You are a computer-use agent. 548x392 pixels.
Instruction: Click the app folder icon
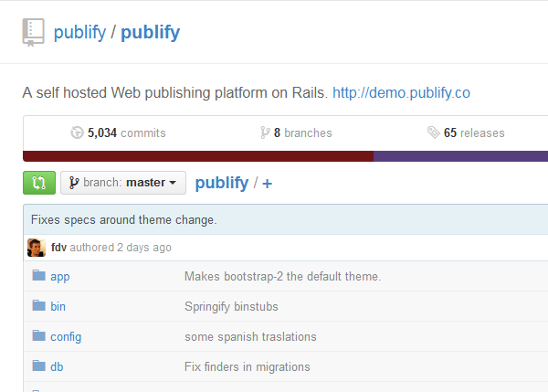point(38,276)
